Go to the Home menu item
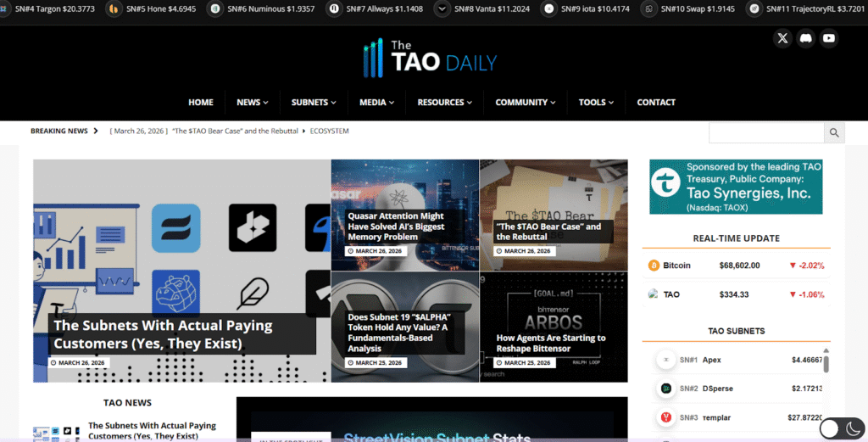868x442 pixels. (201, 103)
